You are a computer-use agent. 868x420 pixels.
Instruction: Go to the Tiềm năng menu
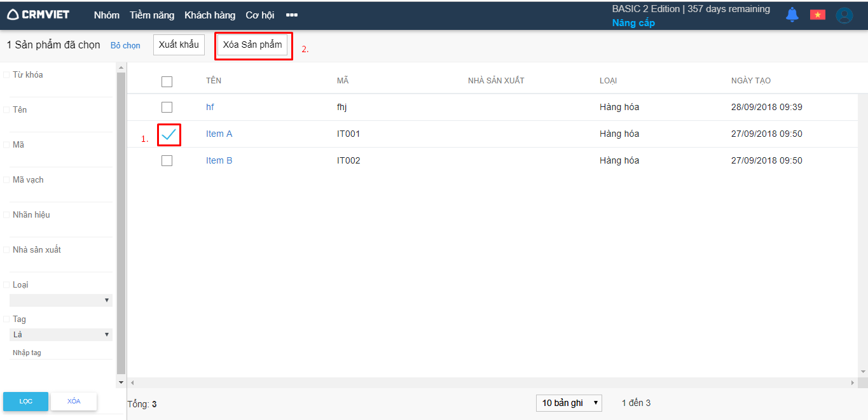[152, 15]
